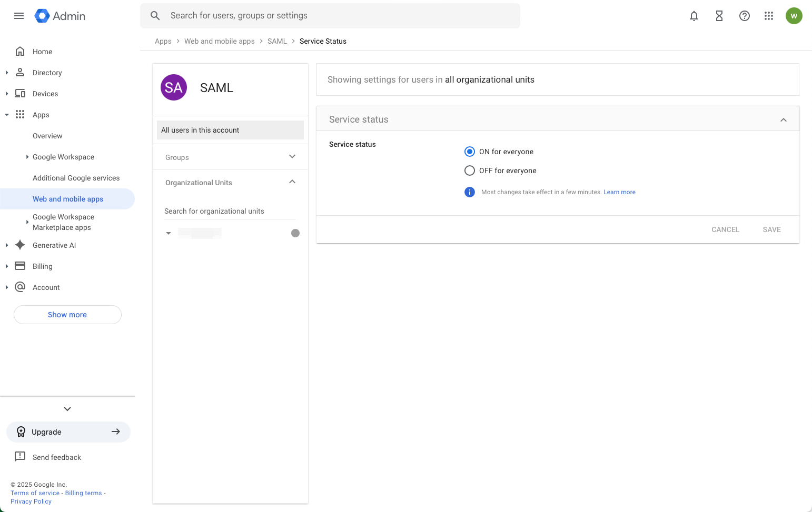Viewport: 812px width, 512px height.
Task: Click Overview in the Apps sidebar
Action: 47,136
